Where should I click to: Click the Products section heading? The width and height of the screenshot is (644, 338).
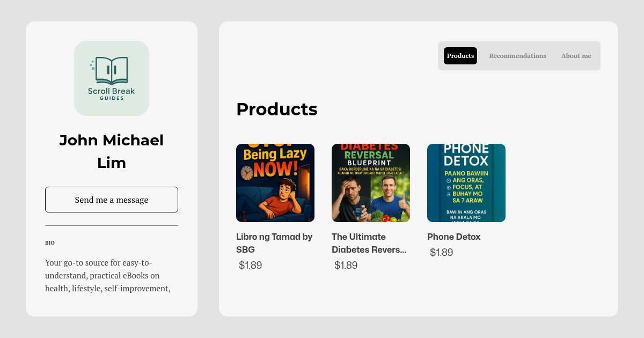pyautogui.click(x=277, y=109)
